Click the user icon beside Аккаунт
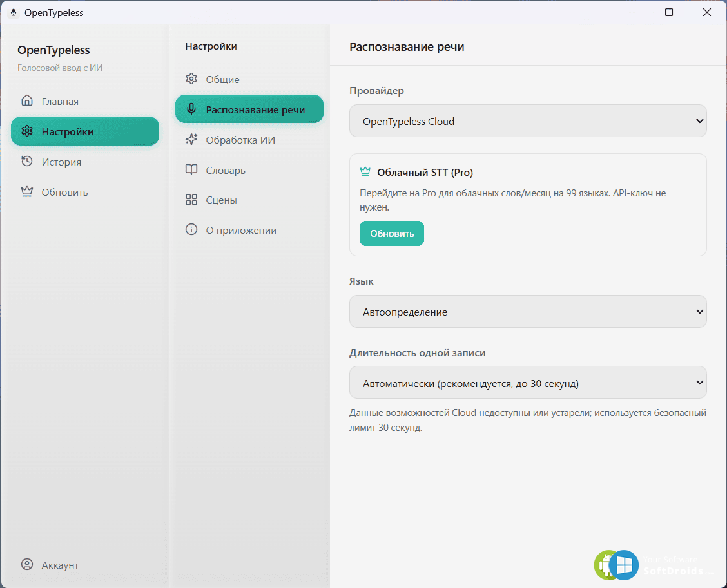This screenshot has height=588, width=727. pos(27,564)
